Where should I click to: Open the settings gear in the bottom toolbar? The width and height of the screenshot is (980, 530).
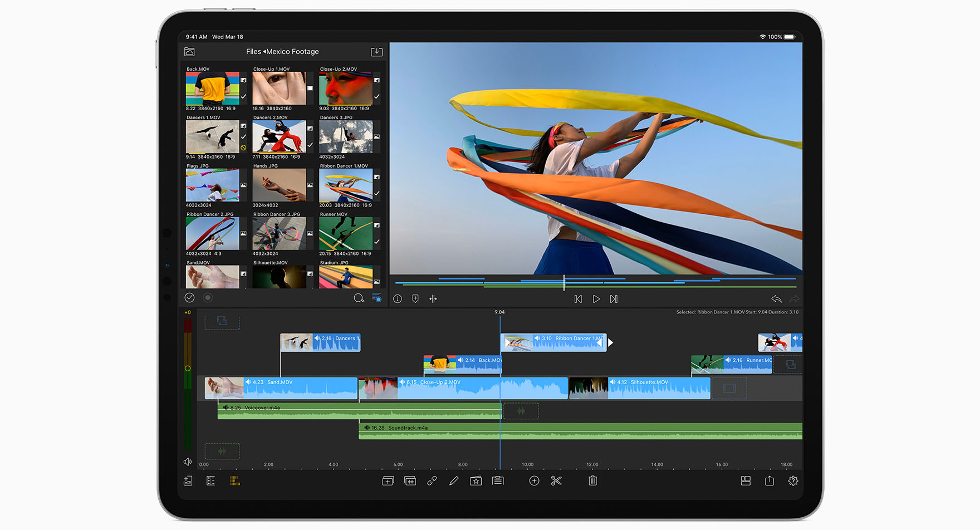pos(793,481)
